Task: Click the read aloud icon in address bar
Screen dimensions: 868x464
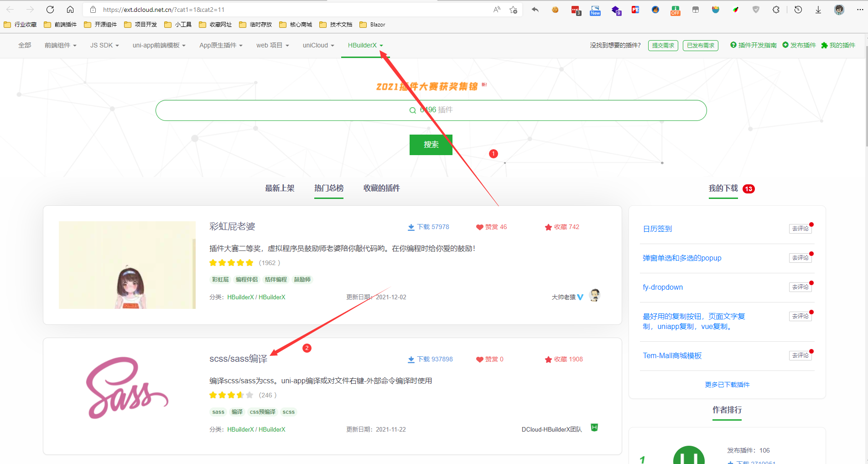Action: pyautogui.click(x=497, y=10)
